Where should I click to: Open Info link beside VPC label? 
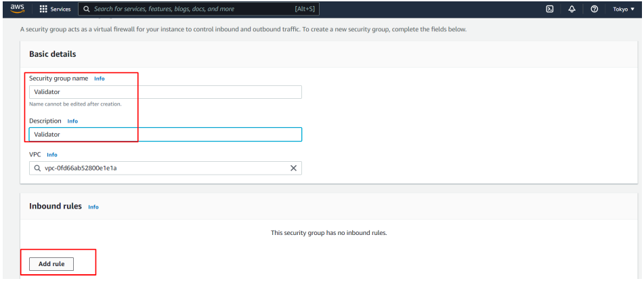[x=52, y=155]
